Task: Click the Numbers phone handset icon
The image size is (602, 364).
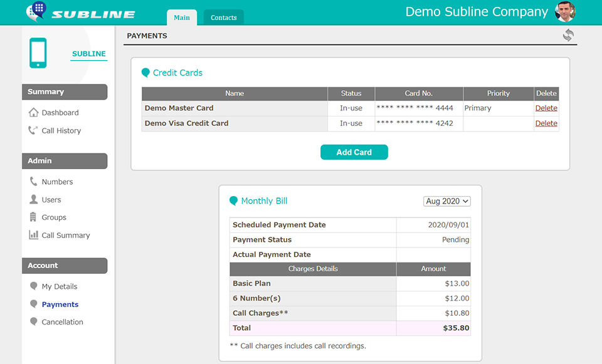Action: tap(34, 182)
